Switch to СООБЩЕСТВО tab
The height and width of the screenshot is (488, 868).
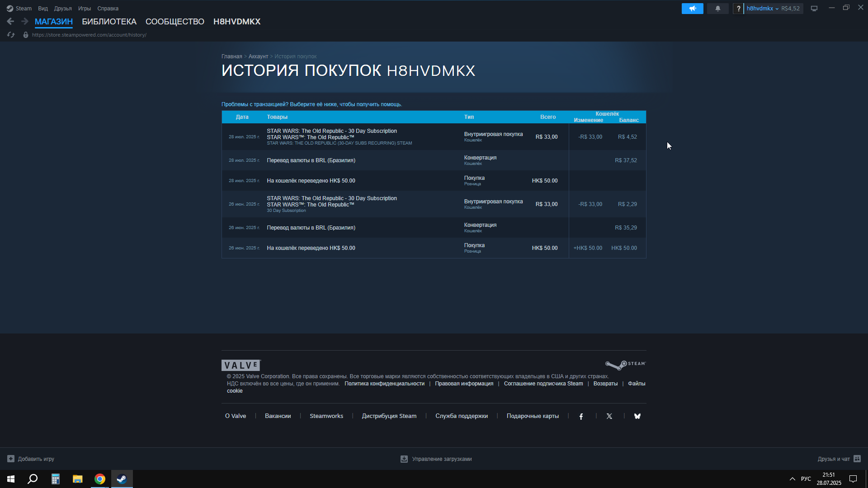point(175,22)
